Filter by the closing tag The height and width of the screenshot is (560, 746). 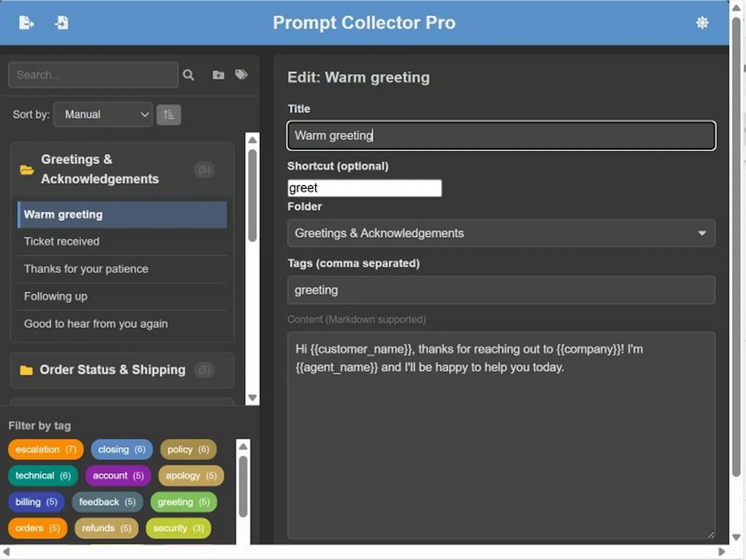pyautogui.click(x=122, y=449)
